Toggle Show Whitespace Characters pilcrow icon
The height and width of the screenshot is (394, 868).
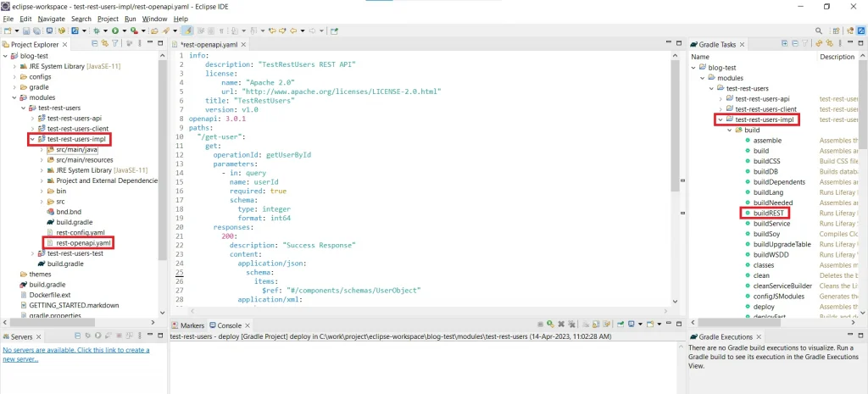pyautogui.click(x=221, y=31)
